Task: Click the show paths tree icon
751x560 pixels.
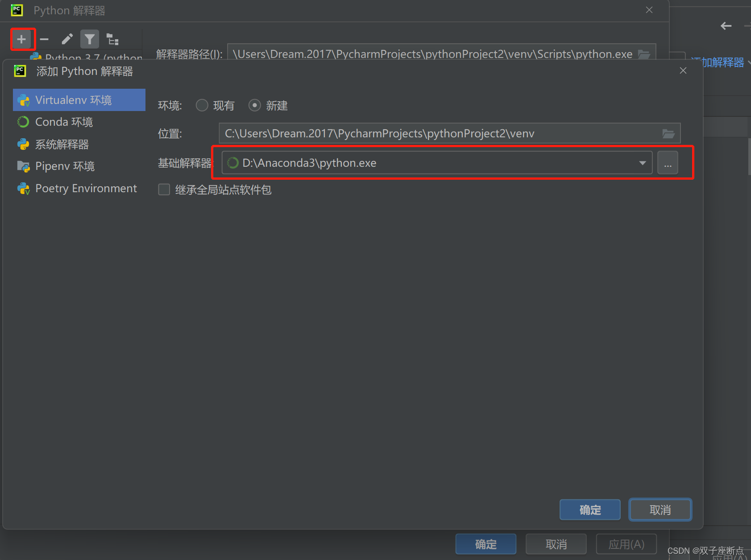Action: tap(112, 39)
